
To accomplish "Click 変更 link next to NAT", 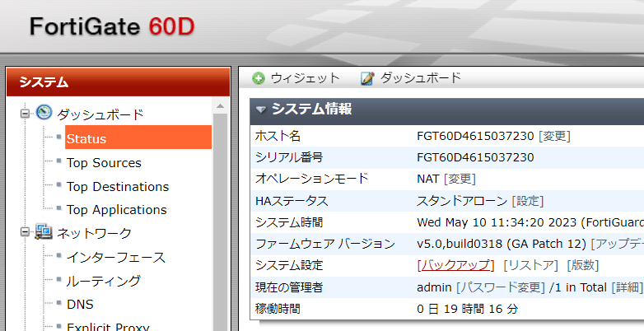I will (x=460, y=179).
